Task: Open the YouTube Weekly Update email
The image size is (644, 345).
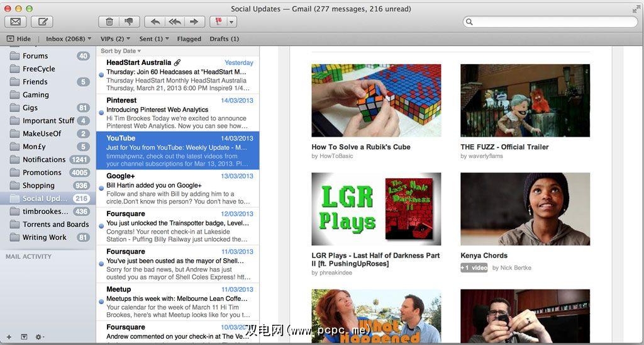Action: point(178,150)
